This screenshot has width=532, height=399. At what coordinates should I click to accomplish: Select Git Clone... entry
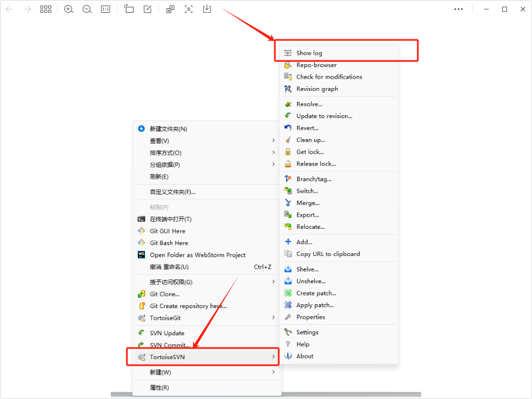(206, 294)
